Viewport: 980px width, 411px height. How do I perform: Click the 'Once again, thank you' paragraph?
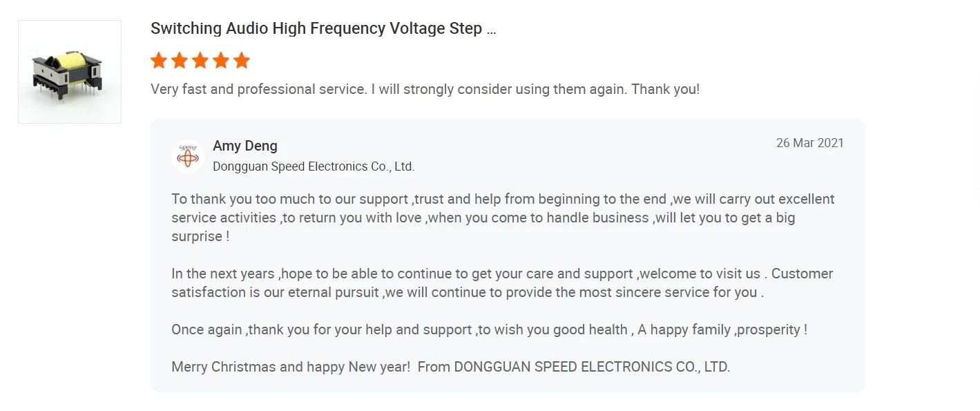pyautogui.click(x=489, y=329)
